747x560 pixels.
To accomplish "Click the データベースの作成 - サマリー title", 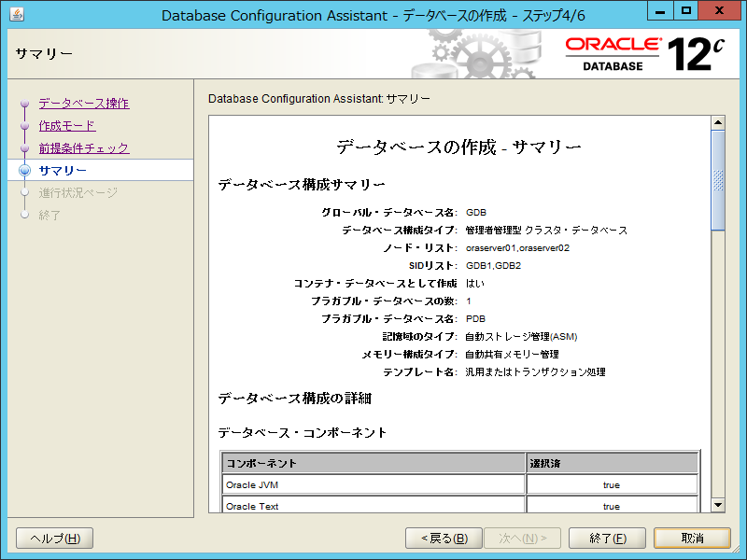I will 458,147.
